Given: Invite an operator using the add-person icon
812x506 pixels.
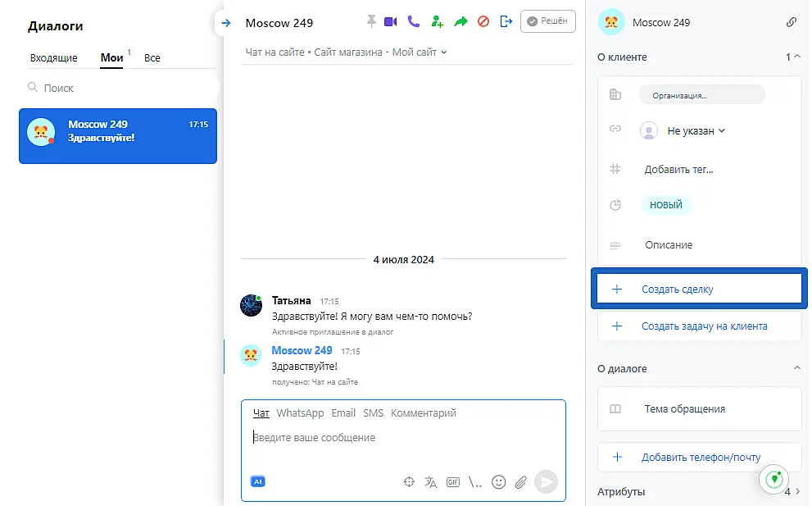Looking at the screenshot, I should point(438,22).
